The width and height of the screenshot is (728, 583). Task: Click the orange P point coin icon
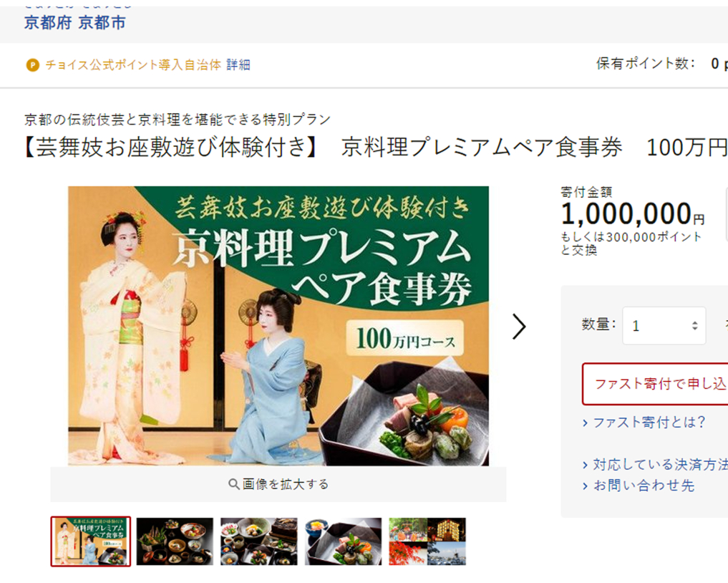point(32,65)
